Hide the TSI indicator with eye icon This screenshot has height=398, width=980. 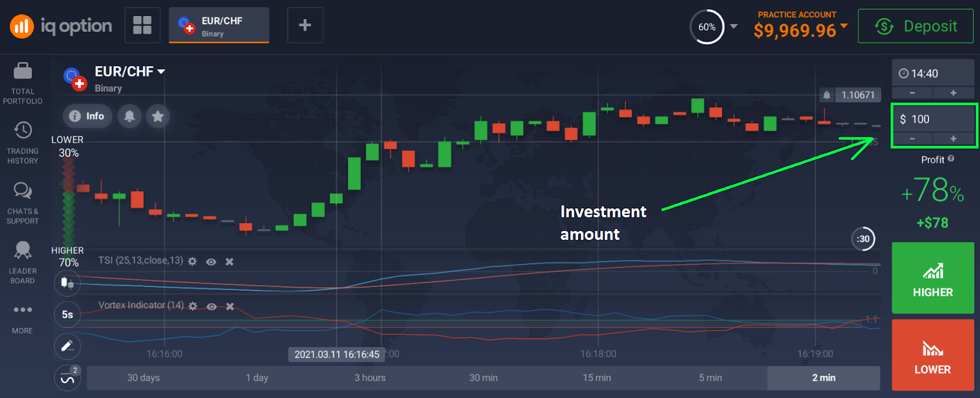coord(211,261)
